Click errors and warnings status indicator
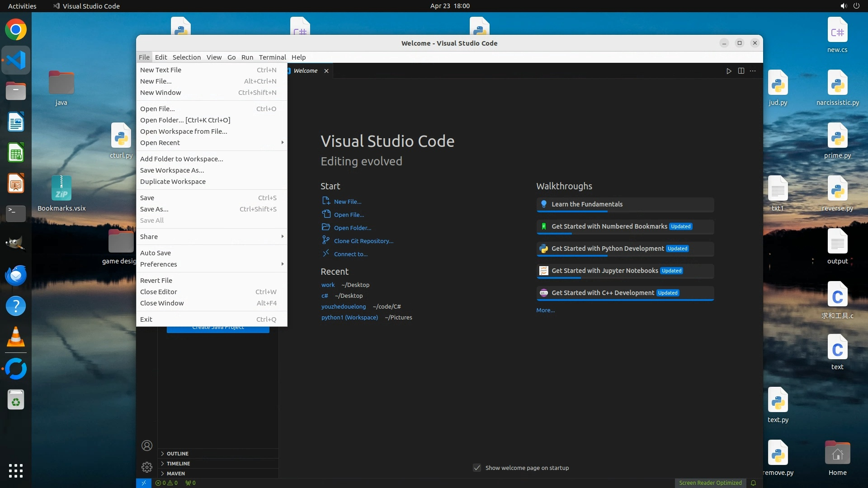The height and width of the screenshot is (488, 868). 166,483
